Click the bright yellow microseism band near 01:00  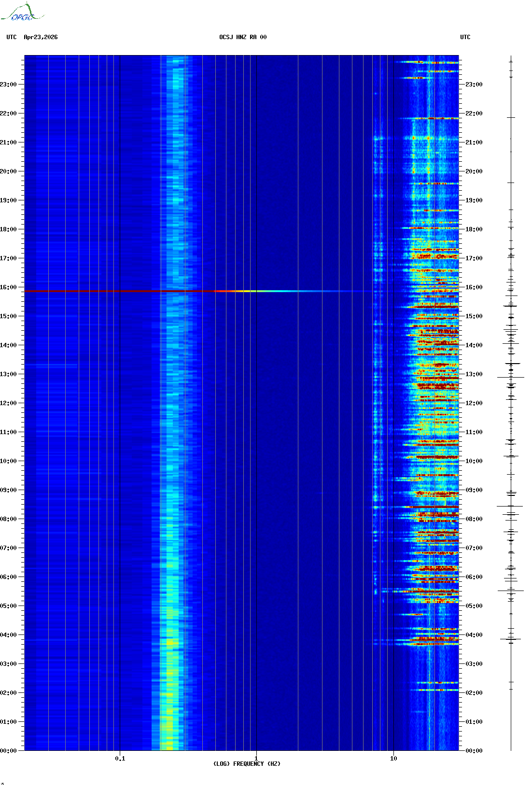point(167,722)
